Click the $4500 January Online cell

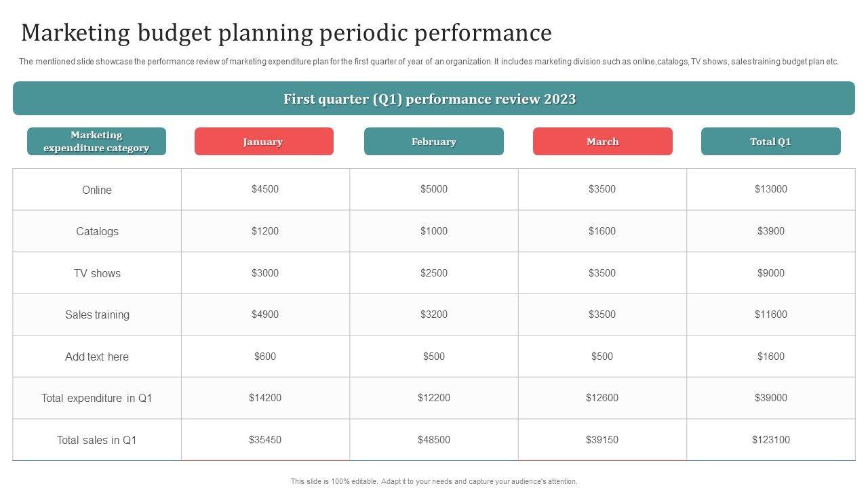tap(265, 189)
